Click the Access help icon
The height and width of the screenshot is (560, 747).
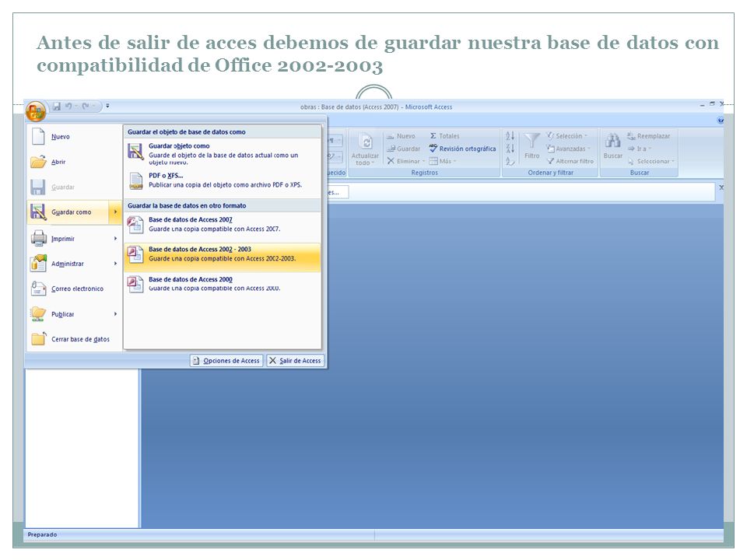720,121
